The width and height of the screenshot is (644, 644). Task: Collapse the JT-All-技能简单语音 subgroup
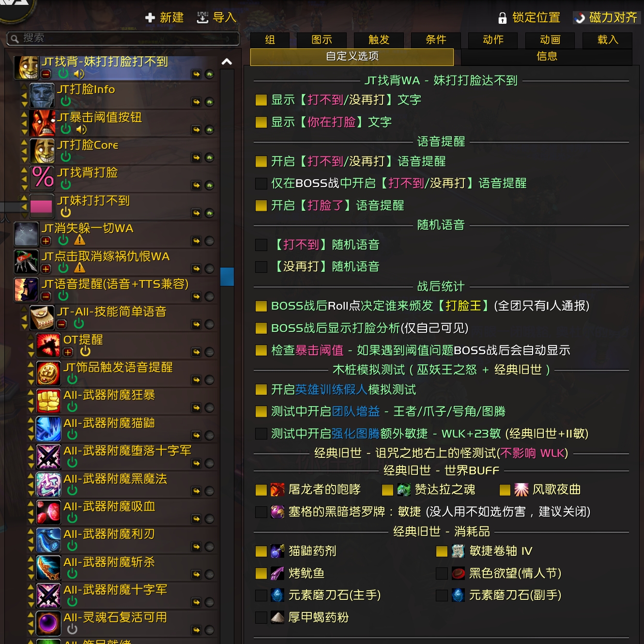[61, 324]
